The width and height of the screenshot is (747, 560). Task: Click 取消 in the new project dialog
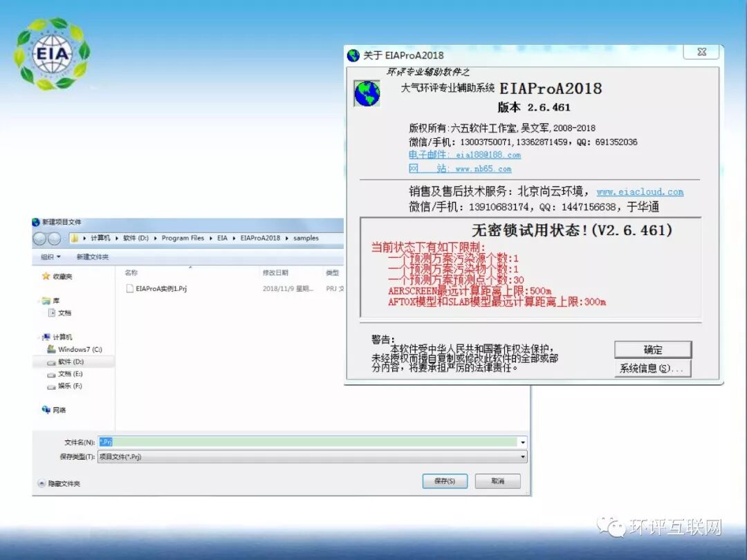[497, 481]
